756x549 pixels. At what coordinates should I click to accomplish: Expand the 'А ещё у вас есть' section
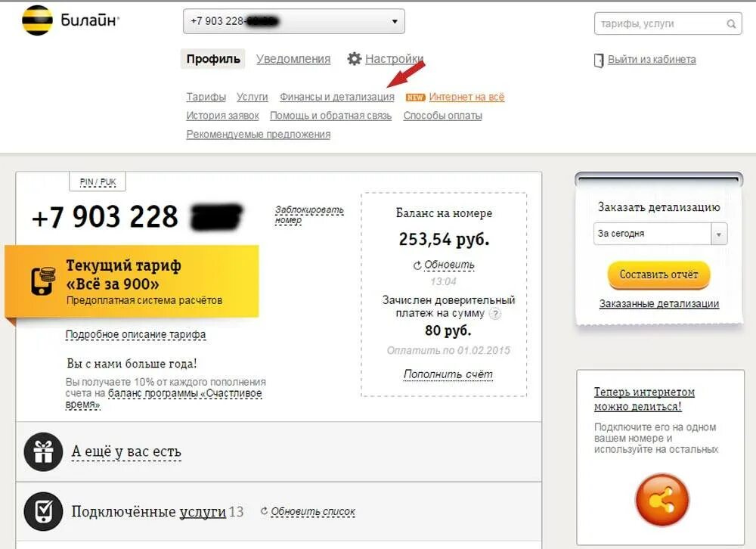coord(126,451)
